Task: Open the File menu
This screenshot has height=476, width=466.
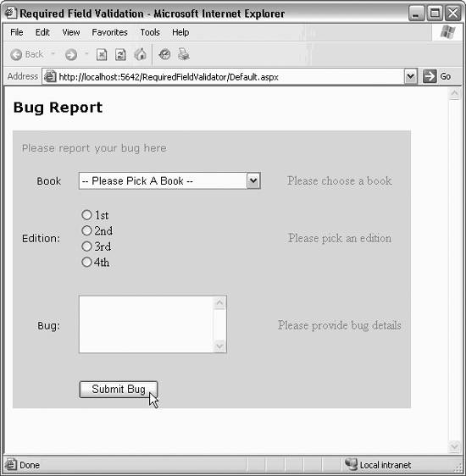Action: tap(17, 32)
